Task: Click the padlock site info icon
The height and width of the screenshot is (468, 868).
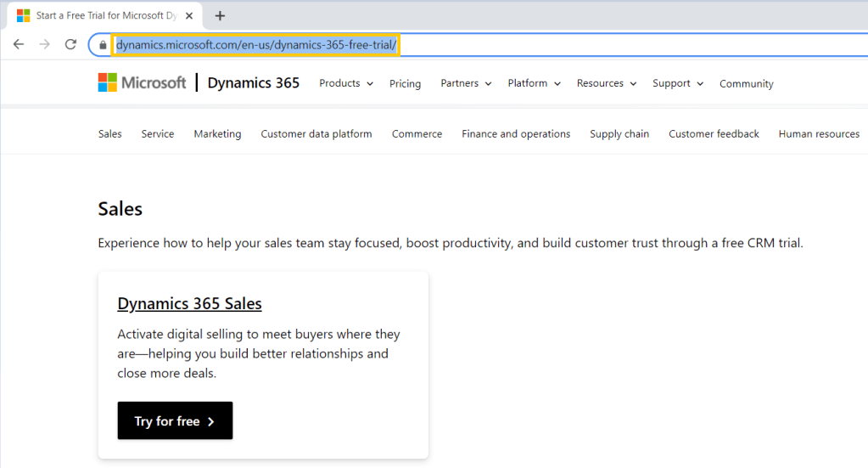Action: [x=103, y=45]
